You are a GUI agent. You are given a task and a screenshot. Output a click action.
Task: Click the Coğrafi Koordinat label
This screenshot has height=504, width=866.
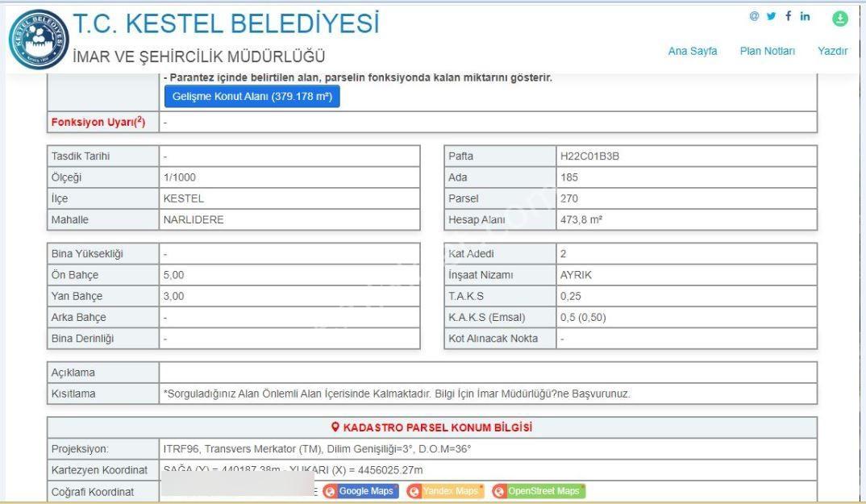(x=93, y=492)
